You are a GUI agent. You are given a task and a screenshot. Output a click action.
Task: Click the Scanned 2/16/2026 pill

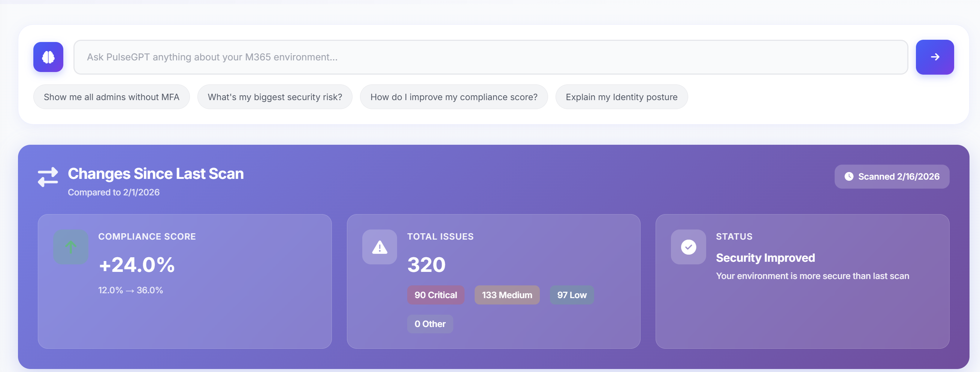coord(892,176)
